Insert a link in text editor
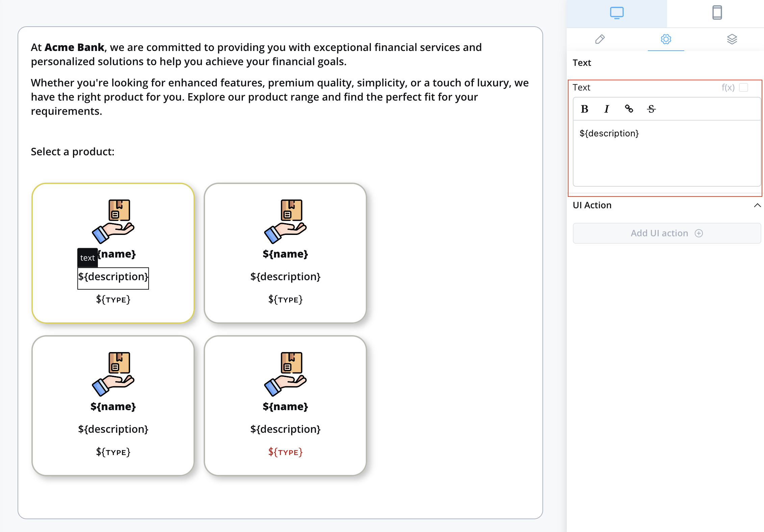The image size is (764, 532). tap(629, 109)
